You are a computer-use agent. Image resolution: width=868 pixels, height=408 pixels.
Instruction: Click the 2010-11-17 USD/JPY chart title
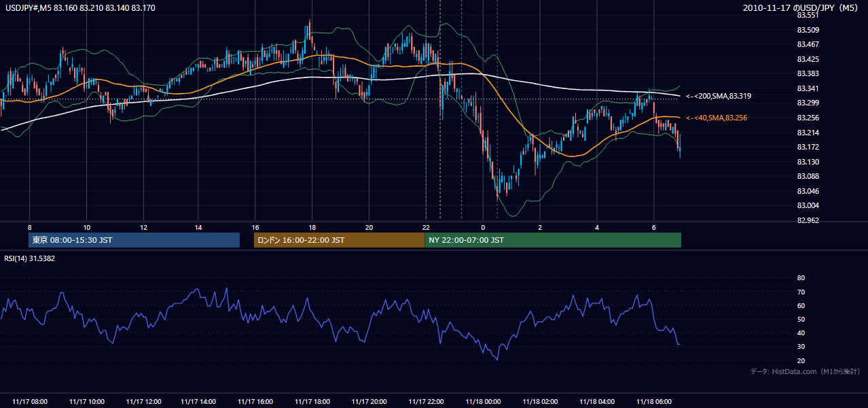coord(801,7)
